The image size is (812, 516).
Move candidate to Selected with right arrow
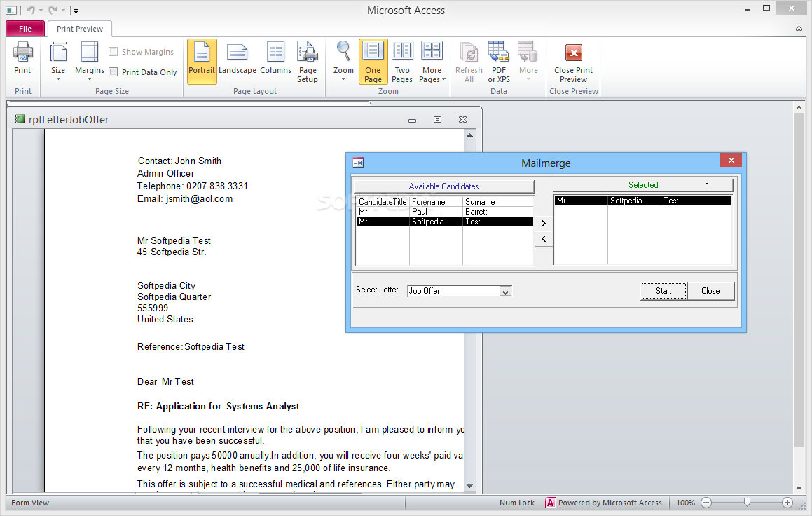coord(543,223)
